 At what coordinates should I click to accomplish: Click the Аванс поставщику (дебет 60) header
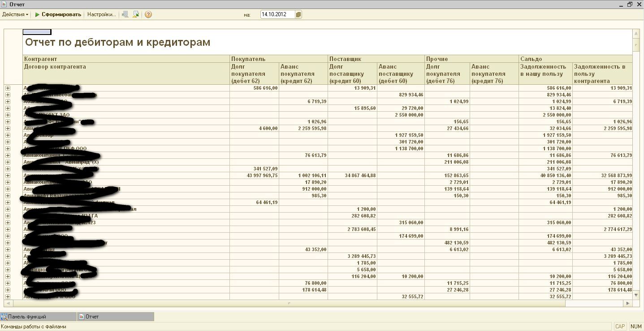click(401, 74)
